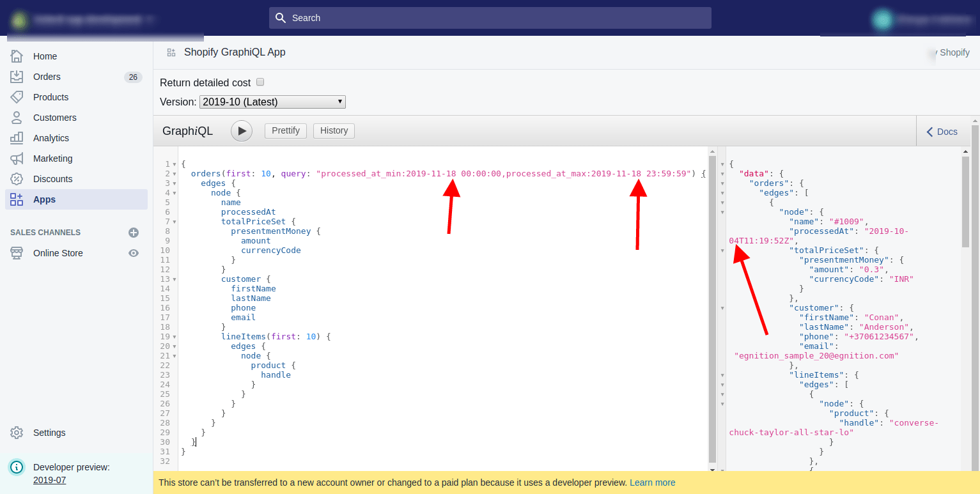This screenshot has height=494, width=980.
Task: Open the 2019-07 developer preview link
Action: tap(50, 479)
